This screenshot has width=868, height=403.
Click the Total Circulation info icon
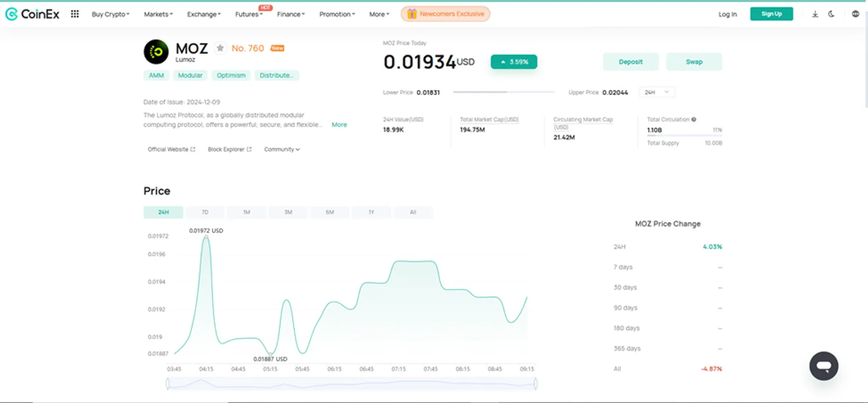693,119
